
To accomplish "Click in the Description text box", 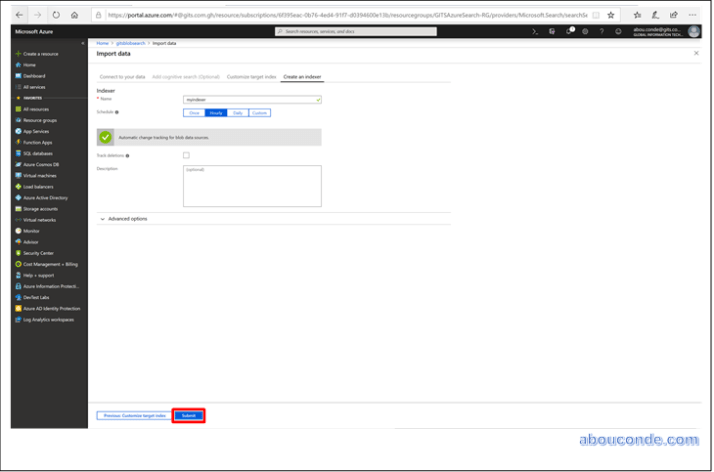I will click(x=252, y=185).
